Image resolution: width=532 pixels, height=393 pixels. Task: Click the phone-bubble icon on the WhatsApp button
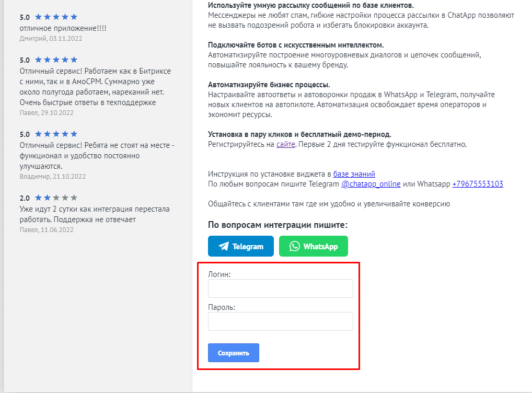[x=295, y=246]
